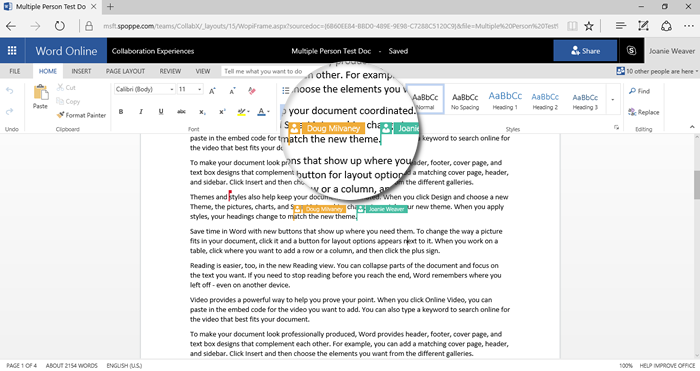Apply the Heading 3 style

[x=585, y=101]
